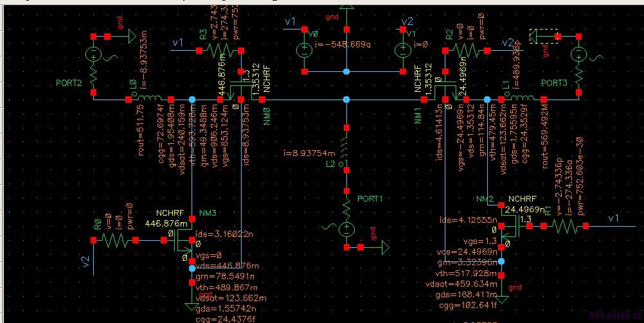
Task: Pick the V1 DC voltage source
Action: [x=403, y=51]
